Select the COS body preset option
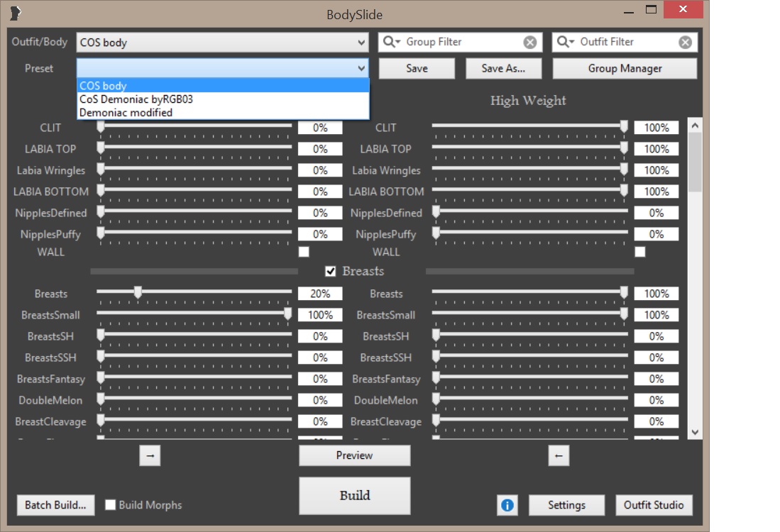 click(223, 86)
